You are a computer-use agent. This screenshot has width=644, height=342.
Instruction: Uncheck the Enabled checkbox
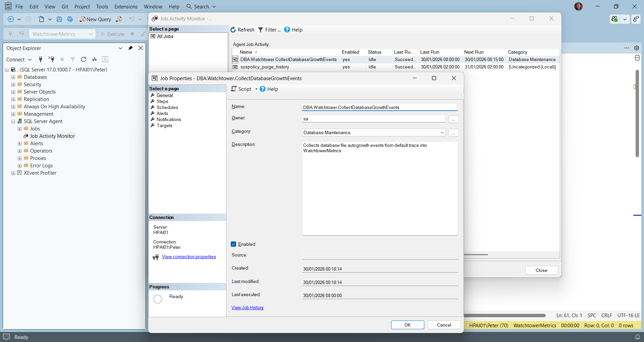[234, 244]
